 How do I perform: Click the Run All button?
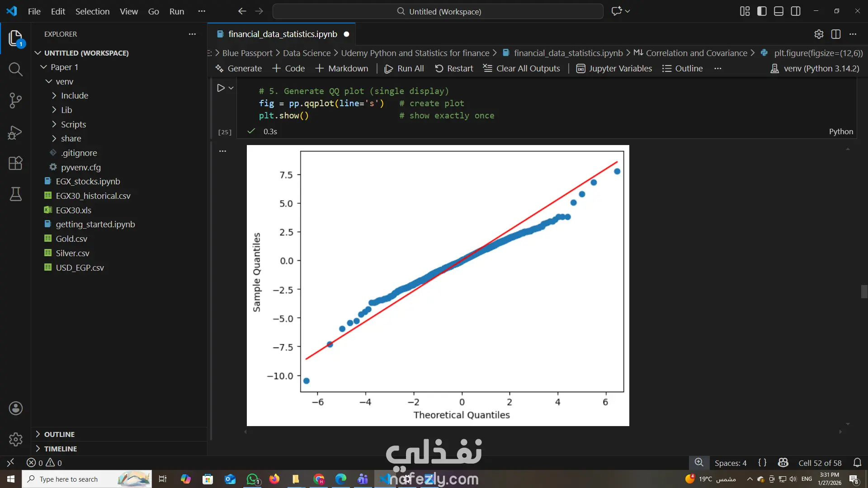[x=404, y=69]
